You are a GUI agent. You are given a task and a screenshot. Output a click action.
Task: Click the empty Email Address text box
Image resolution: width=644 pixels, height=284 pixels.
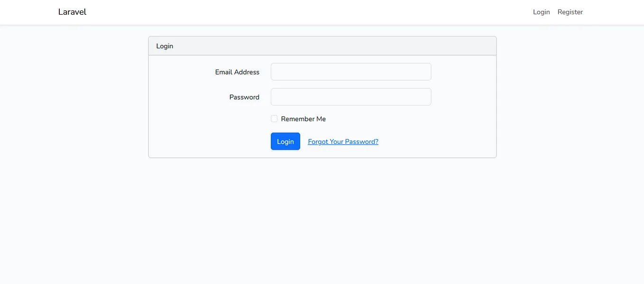click(350, 72)
